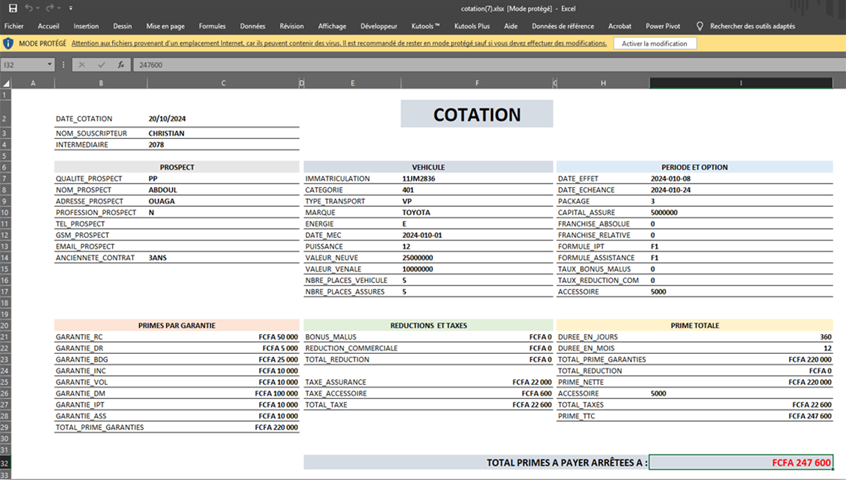Click the Undo arrow icon
The width and height of the screenshot is (846, 480).
(30, 7)
